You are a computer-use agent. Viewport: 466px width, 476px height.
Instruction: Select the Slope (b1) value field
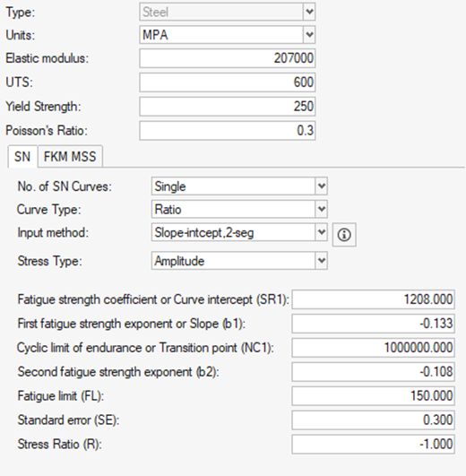[373, 324]
